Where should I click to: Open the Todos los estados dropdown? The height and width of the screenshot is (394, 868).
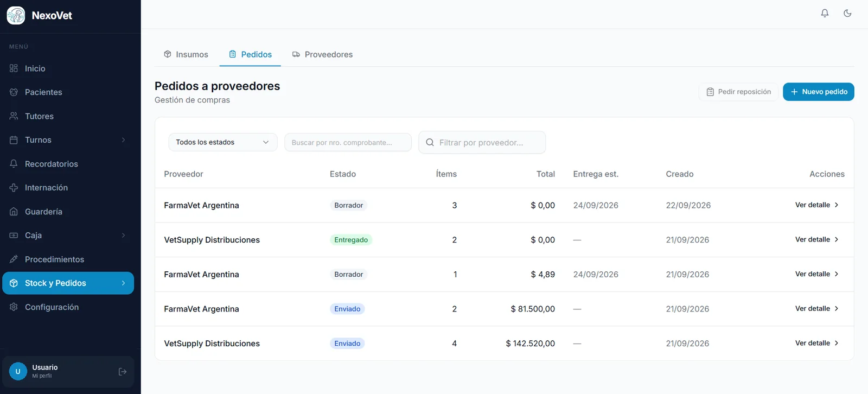pyautogui.click(x=223, y=142)
